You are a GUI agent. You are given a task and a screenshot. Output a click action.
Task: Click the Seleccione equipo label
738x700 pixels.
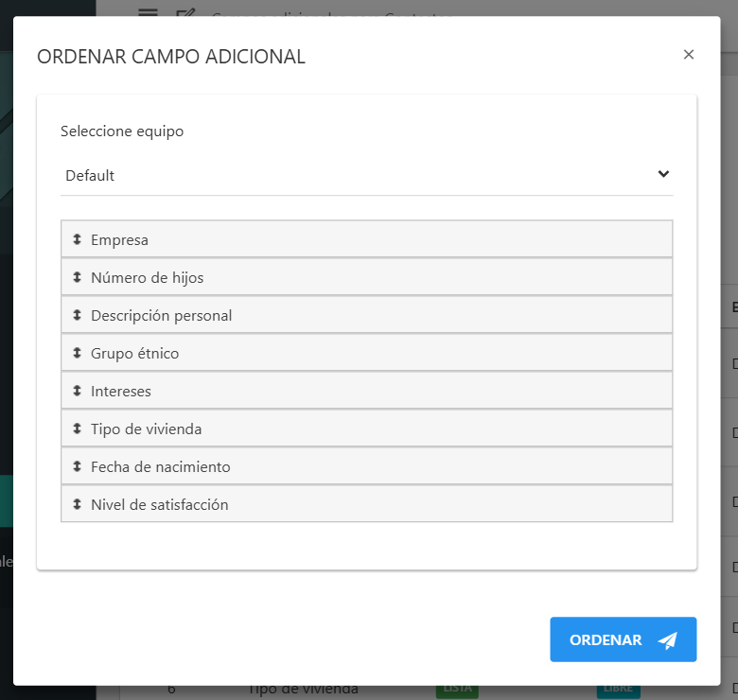point(122,131)
